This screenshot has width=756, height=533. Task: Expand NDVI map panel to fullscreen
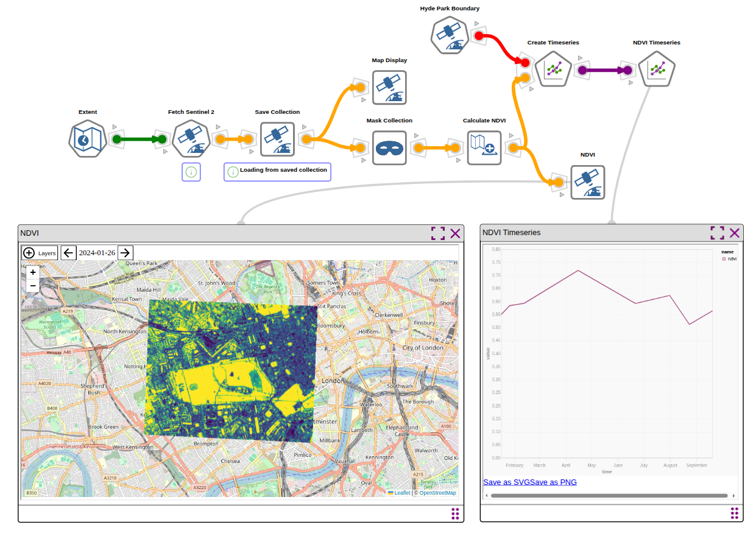(437, 233)
